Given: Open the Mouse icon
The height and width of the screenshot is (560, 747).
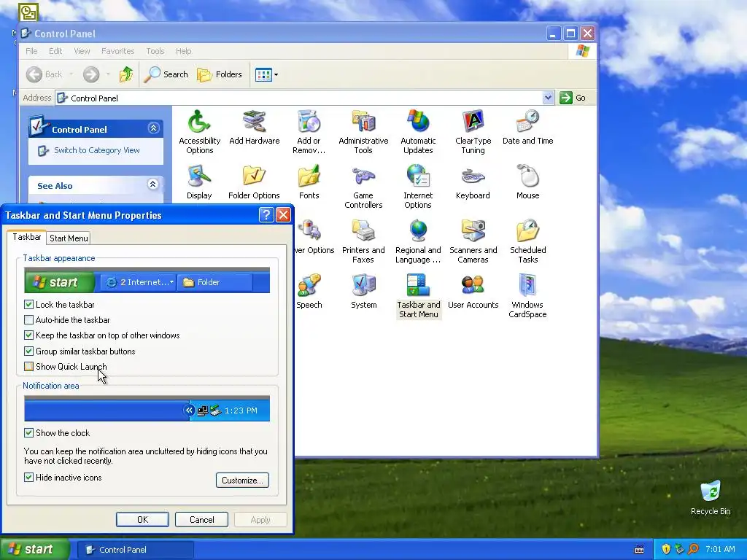Looking at the screenshot, I should pos(527,182).
